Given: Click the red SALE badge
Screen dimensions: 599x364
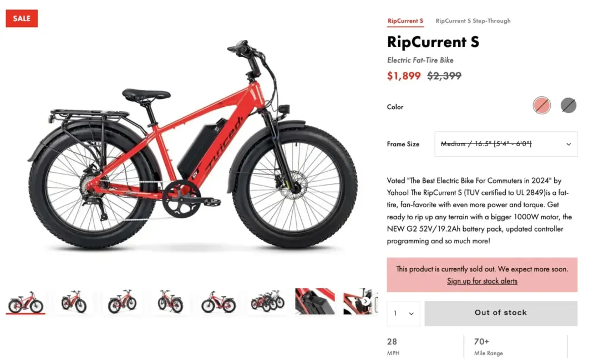Looking at the screenshot, I should point(22,18).
